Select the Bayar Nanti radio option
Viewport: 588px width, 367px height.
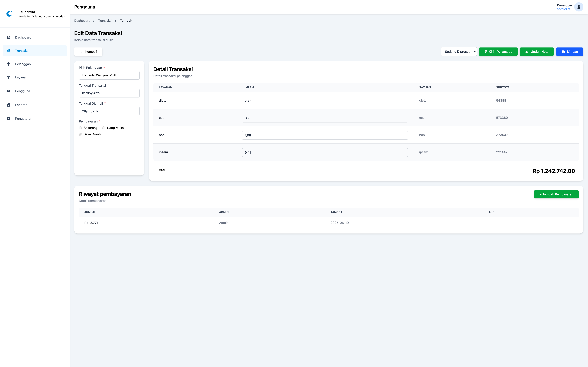pos(80,134)
